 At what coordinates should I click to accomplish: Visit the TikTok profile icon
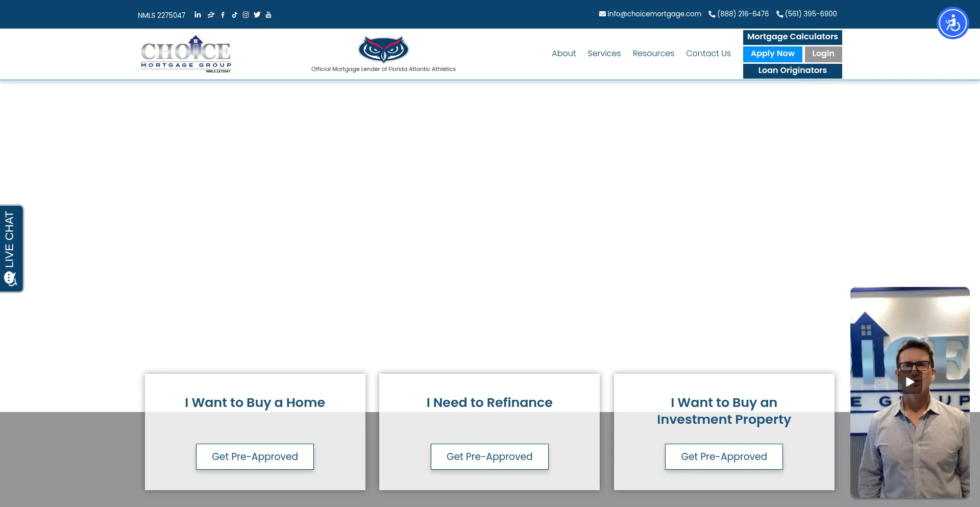point(234,15)
